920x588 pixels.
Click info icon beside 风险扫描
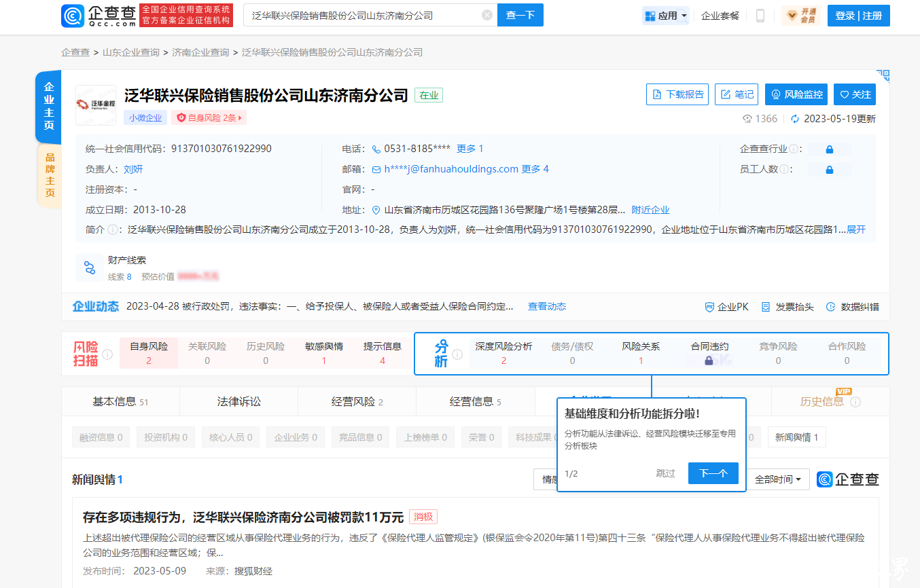point(107,354)
